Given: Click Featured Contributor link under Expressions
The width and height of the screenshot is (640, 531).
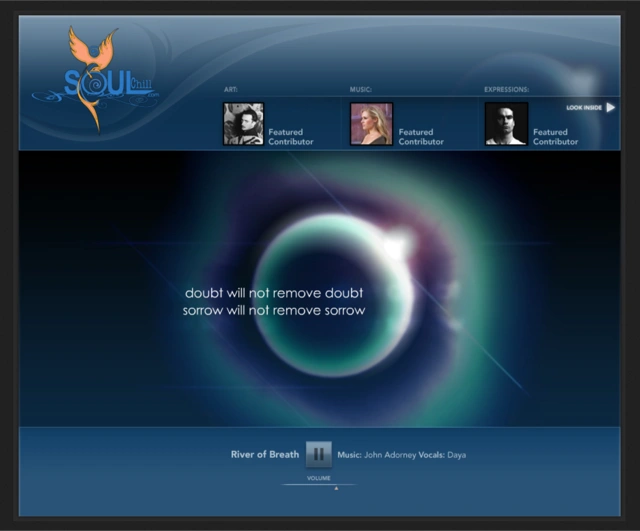Looking at the screenshot, I should (555, 137).
